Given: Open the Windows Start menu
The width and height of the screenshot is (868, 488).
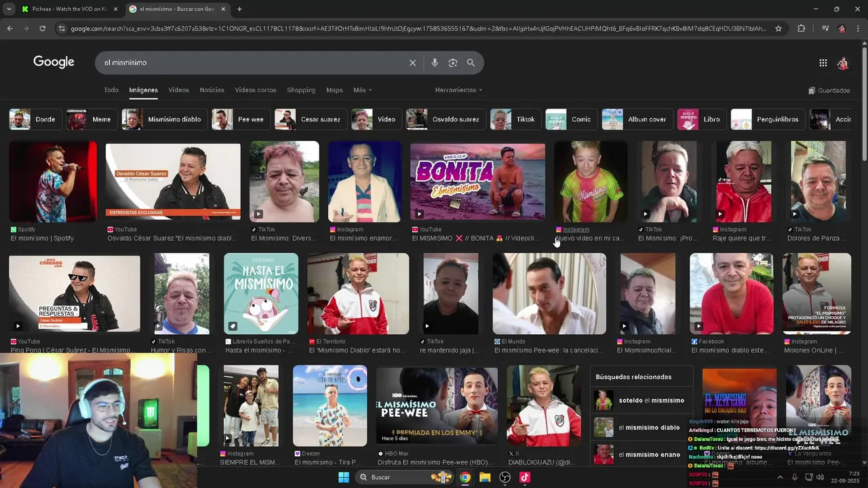Looking at the screenshot, I should click(x=344, y=477).
